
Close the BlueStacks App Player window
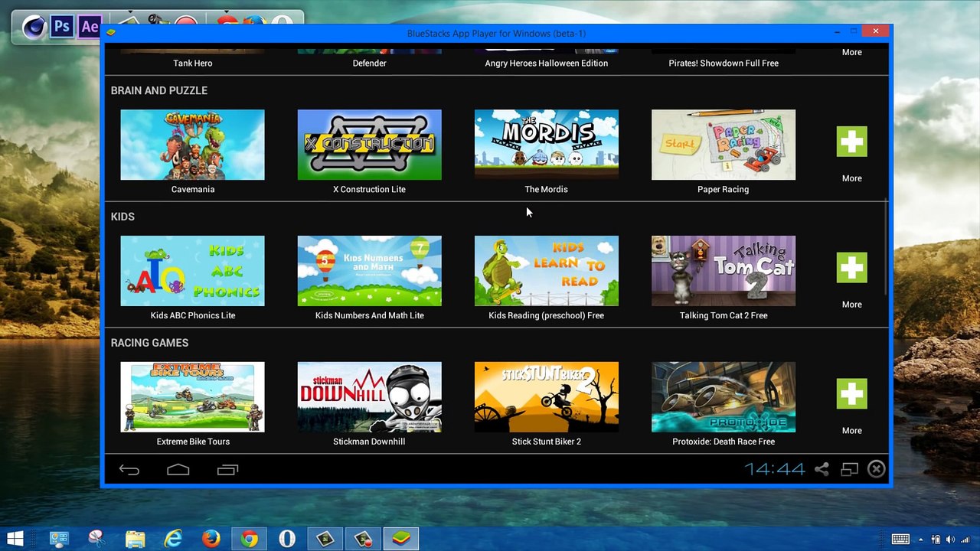pyautogui.click(x=876, y=31)
